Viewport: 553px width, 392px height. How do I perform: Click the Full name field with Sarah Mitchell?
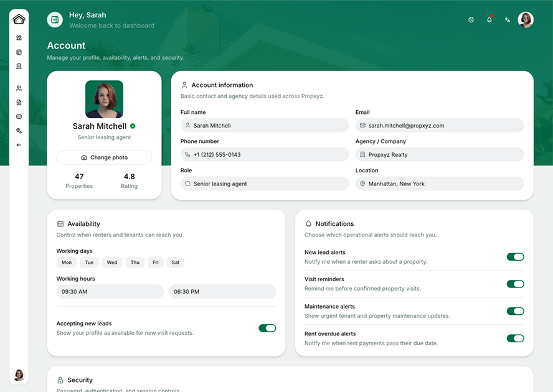(265, 126)
